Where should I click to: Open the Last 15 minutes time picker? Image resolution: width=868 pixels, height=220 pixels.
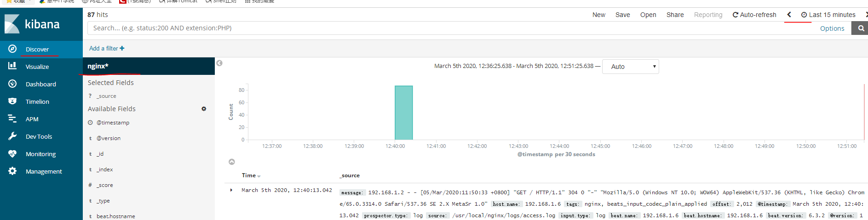[x=828, y=15]
